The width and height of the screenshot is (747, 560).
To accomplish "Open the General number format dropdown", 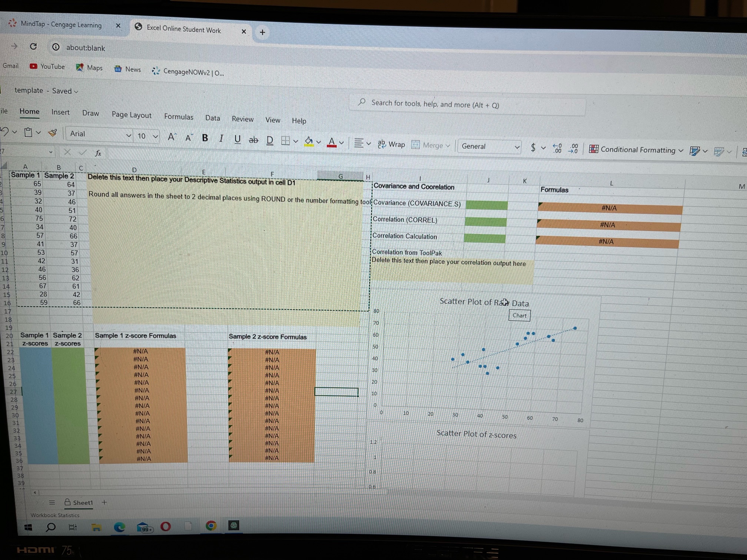I will pyautogui.click(x=517, y=147).
